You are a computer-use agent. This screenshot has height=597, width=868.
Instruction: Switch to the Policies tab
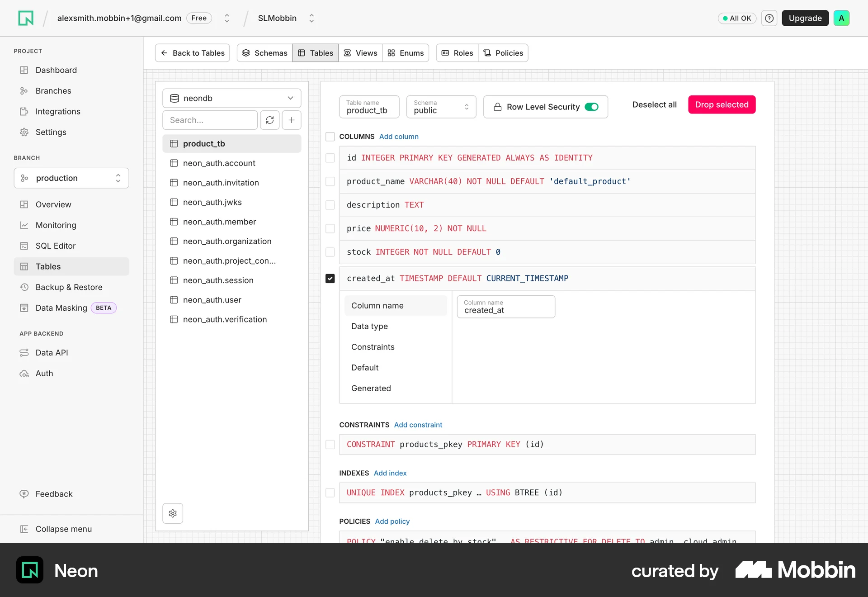tap(503, 53)
